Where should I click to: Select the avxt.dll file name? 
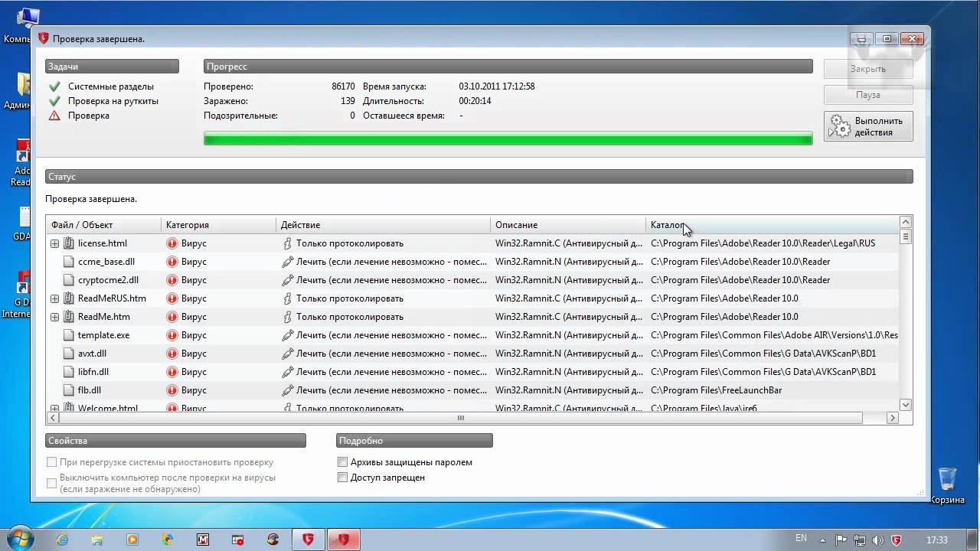click(x=92, y=354)
